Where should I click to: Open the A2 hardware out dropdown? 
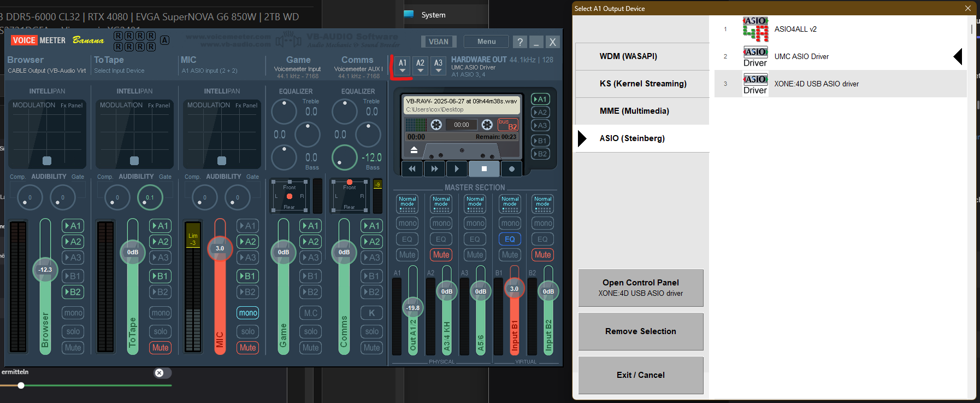click(x=420, y=66)
